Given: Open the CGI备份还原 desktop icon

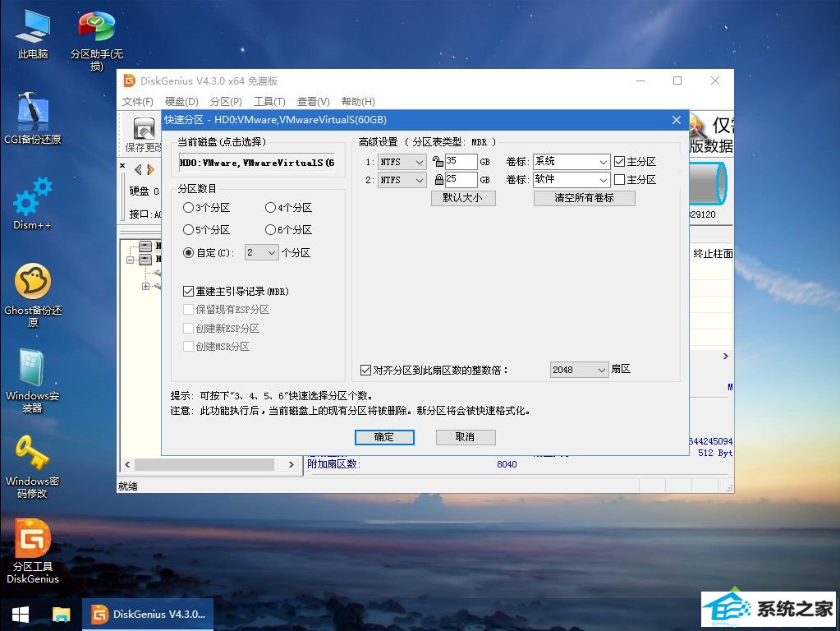Looking at the screenshot, I should tap(33, 118).
